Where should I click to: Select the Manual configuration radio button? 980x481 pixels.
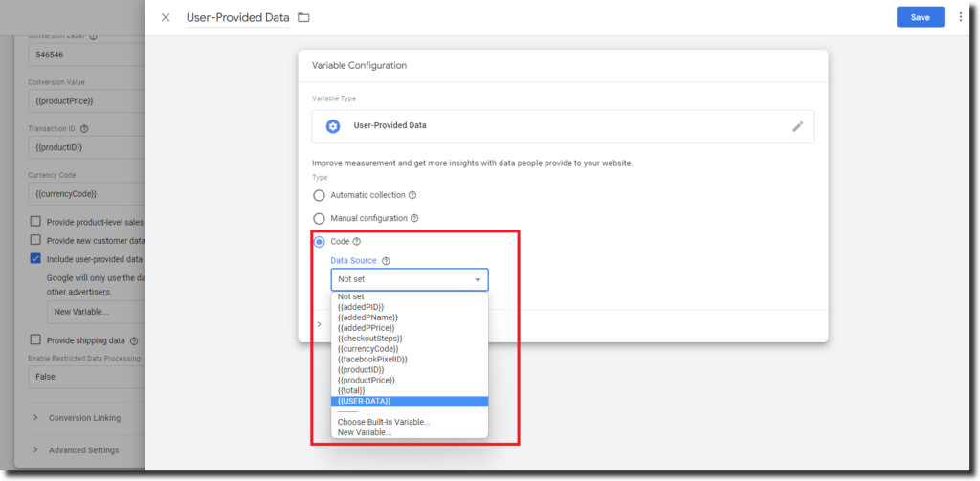click(320, 219)
